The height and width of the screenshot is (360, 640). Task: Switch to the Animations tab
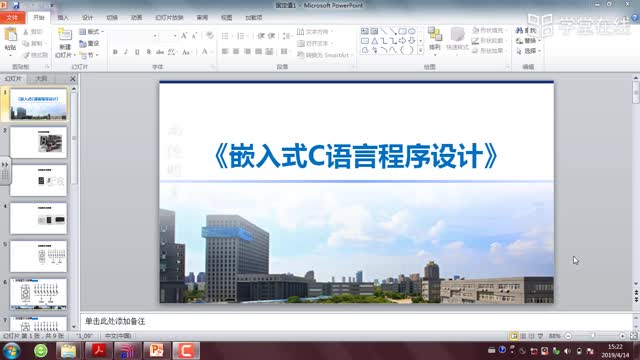pos(136,18)
